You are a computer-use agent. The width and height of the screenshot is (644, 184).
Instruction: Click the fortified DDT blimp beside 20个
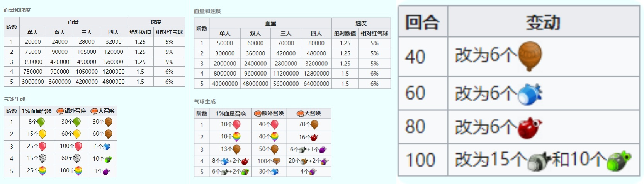tap(304, 161)
